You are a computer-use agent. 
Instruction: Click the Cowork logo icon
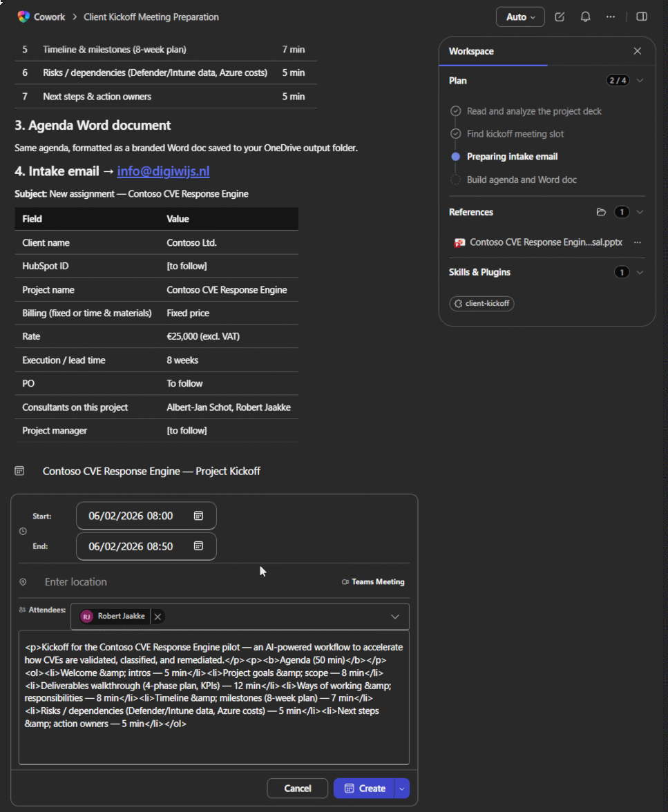pyautogui.click(x=23, y=17)
